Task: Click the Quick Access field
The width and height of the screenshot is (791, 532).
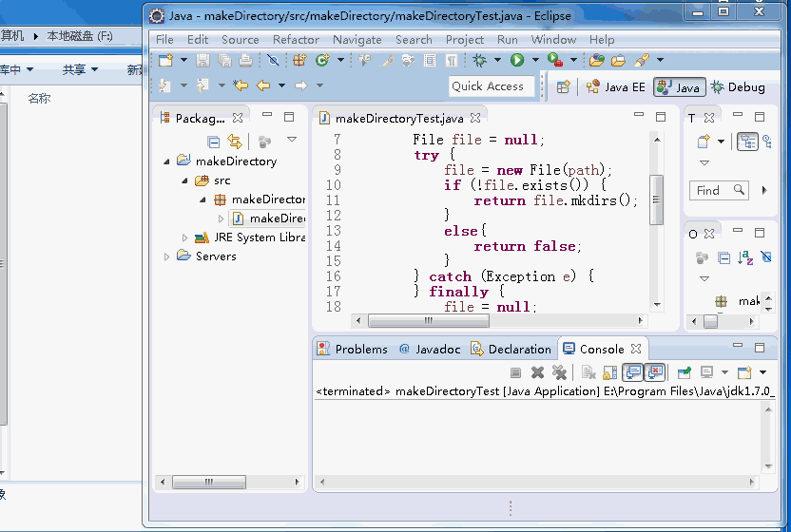Action: [x=492, y=86]
